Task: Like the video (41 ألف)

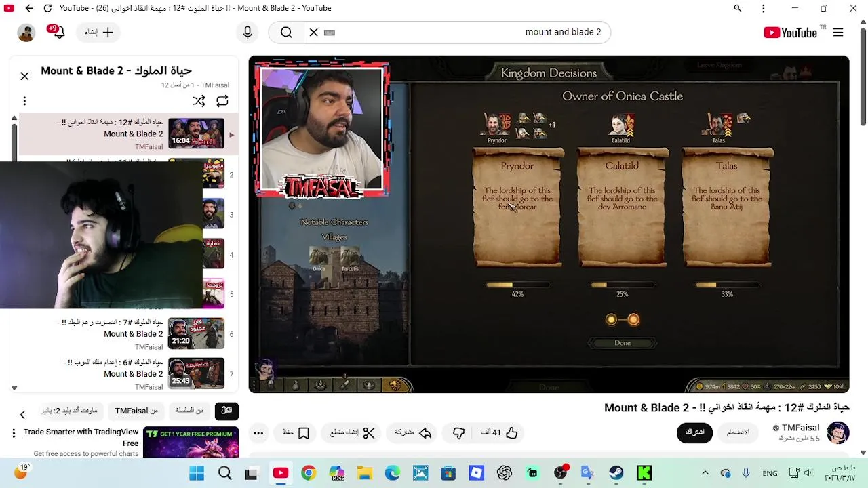Action: [x=500, y=432]
